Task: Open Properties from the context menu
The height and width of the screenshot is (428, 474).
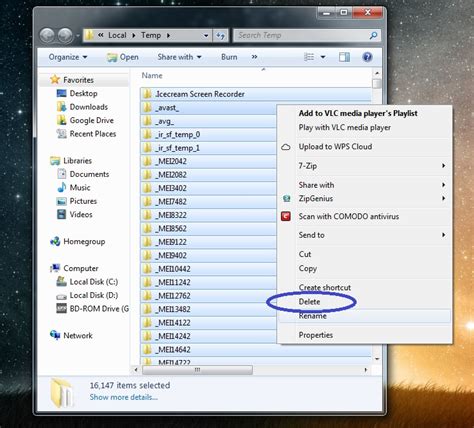Action: (365, 335)
